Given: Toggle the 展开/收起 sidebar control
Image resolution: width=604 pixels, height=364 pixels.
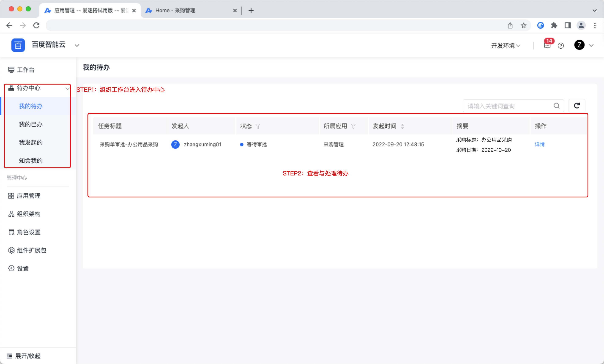Looking at the screenshot, I should (x=23, y=356).
